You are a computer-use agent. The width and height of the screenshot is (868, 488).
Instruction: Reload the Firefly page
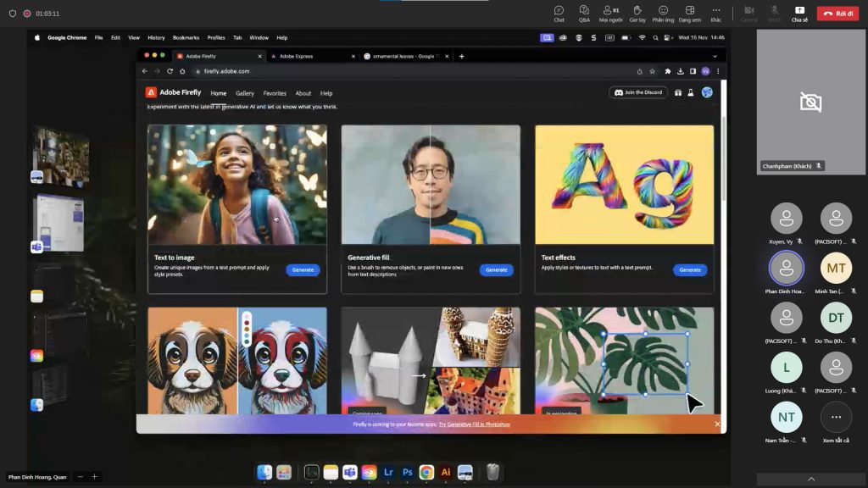coord(170,71)
